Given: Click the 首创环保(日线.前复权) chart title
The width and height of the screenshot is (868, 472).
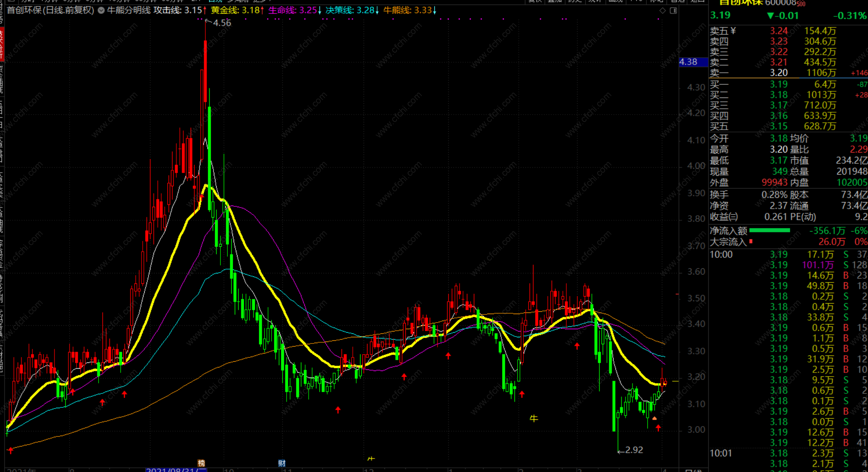Looking at the screenshot, I should pyautogui.click(x=50, y=10).
